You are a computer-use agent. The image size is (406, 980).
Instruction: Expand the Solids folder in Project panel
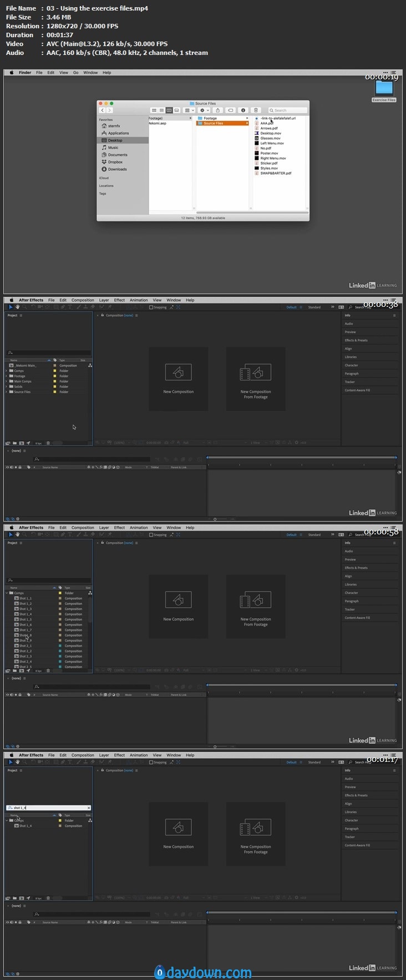(7, 387)
